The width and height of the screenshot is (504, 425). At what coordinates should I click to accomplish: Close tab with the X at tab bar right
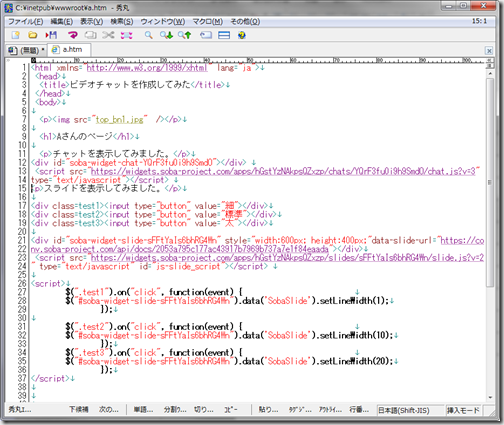coord(489,51)
